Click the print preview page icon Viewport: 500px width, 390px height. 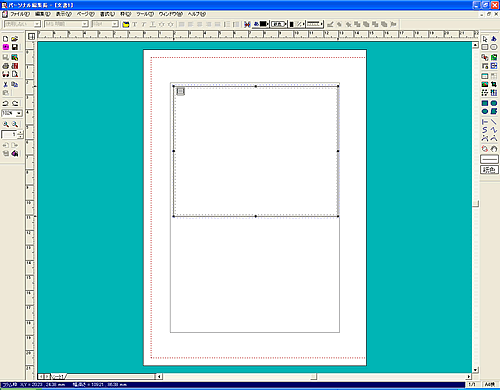point(15,74)
